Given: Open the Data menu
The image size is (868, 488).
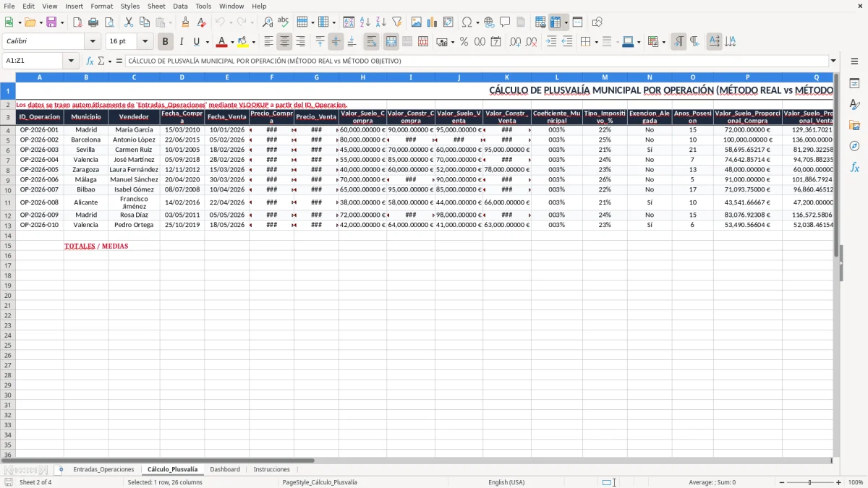Looking at the screenshot, I should click(180, 6).
